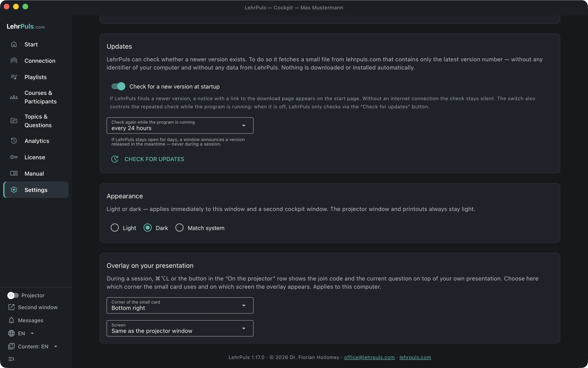
Task: Click the Content language icon
Action: (11, 346)
